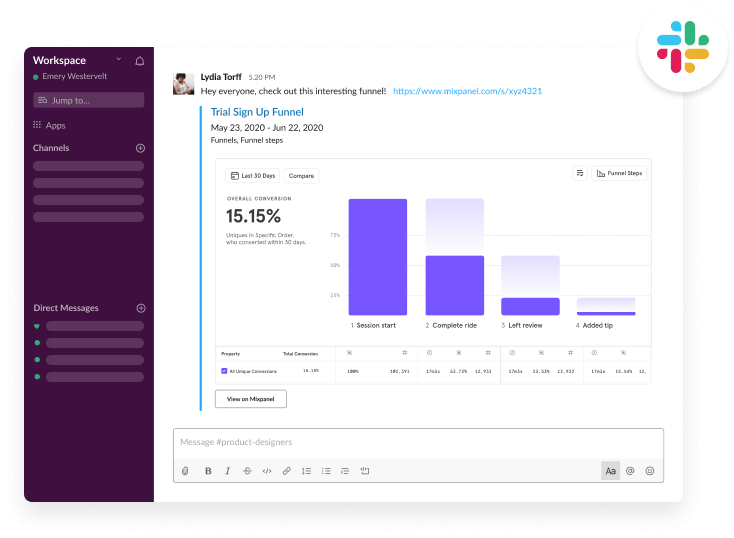Click the Complete ride funnel bar
734x538 pixels.
click(455, 285)
